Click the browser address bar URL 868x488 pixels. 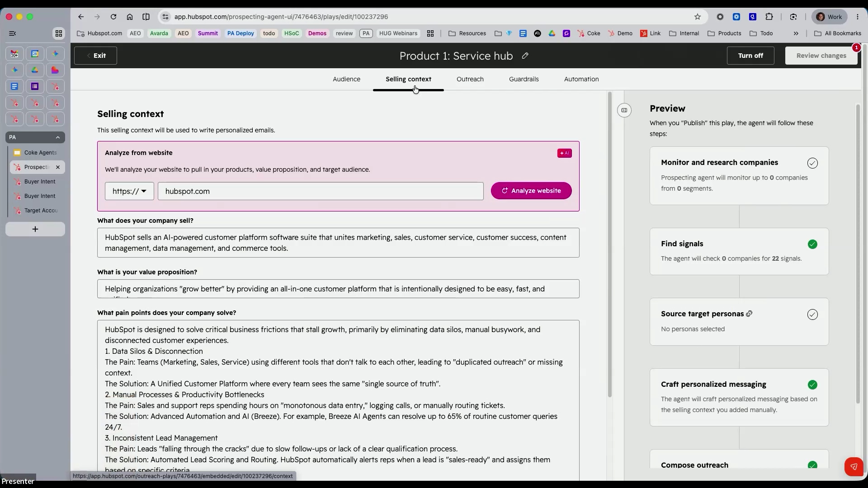pos(281,17)
